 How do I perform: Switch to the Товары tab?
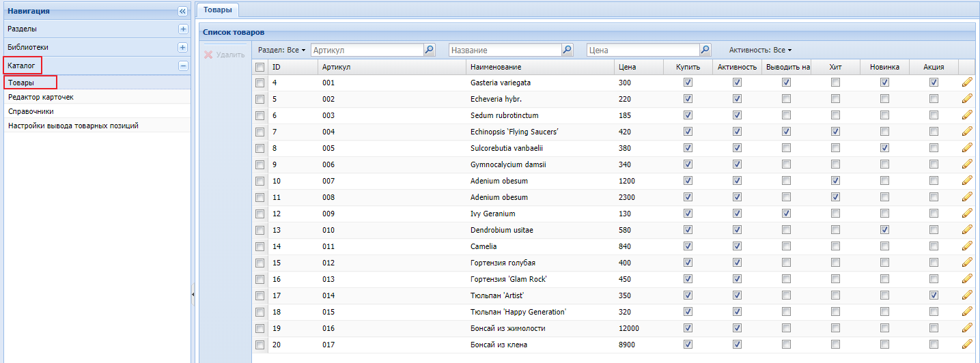[217, 10]
